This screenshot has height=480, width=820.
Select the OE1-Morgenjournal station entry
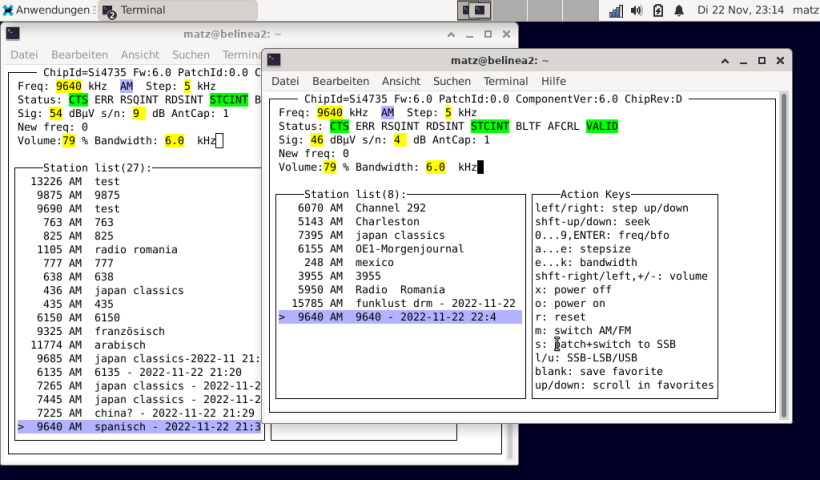click(408, 248)
